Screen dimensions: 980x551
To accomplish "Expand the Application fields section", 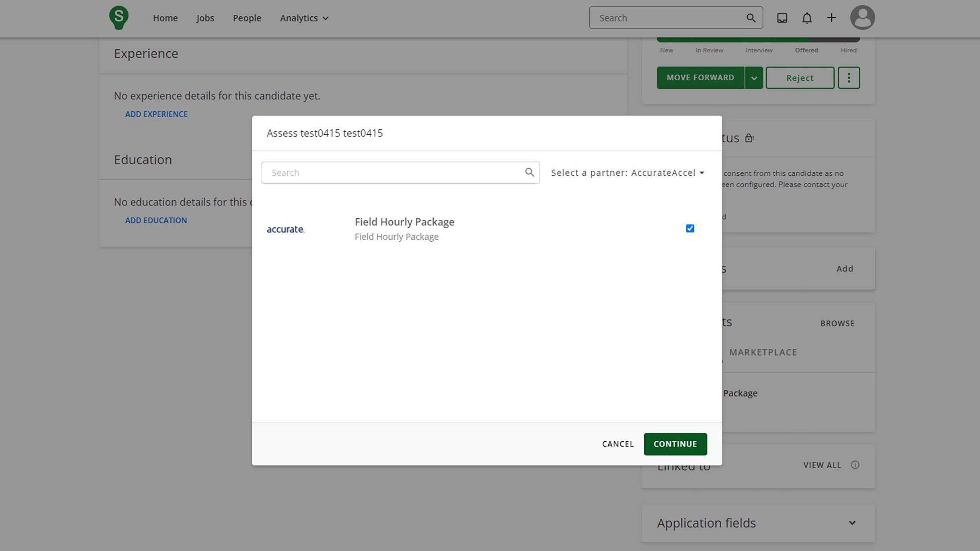I will tap(852, 523).
